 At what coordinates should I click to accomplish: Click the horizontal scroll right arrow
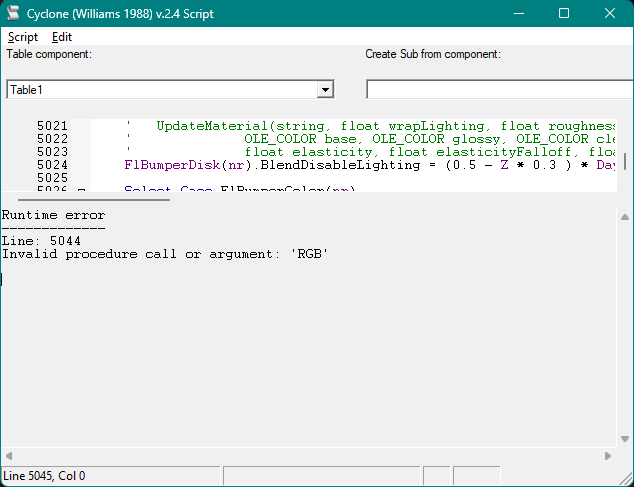point(608,456)
